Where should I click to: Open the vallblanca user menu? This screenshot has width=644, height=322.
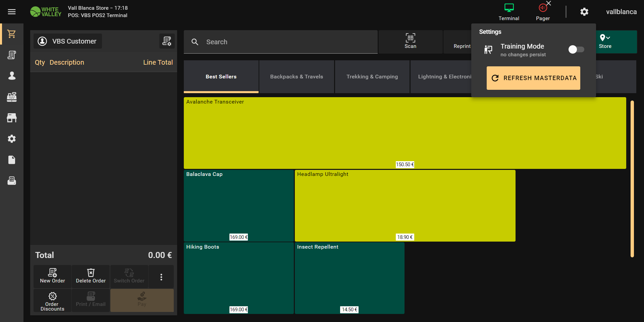(x=621, y=12)
